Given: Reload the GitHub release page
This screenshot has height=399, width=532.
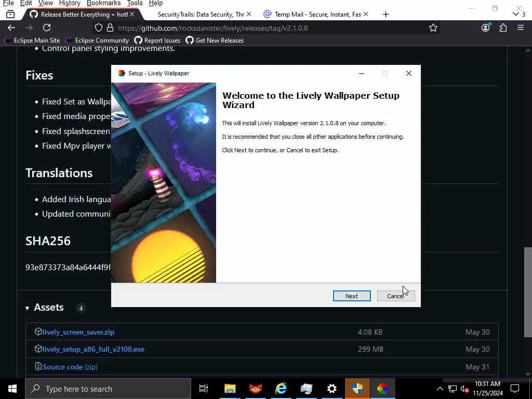Looking at the screenshot, I should coord(47,28).
